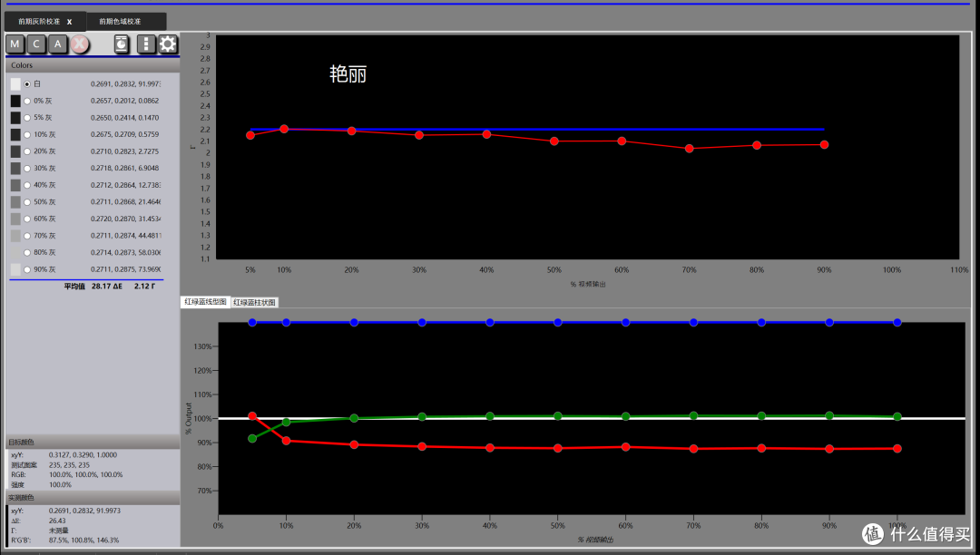Select the 70% 灰 radio button

pos(27,236)
